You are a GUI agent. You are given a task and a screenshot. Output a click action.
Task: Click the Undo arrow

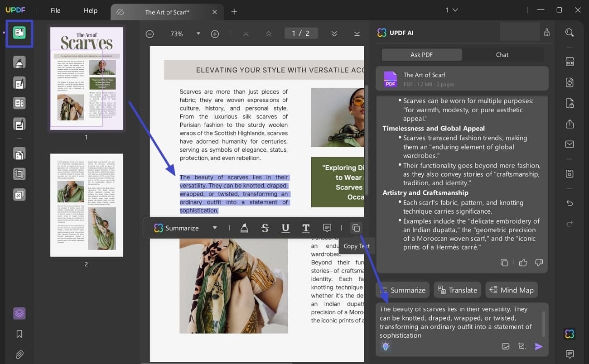(x=570, y=203)
